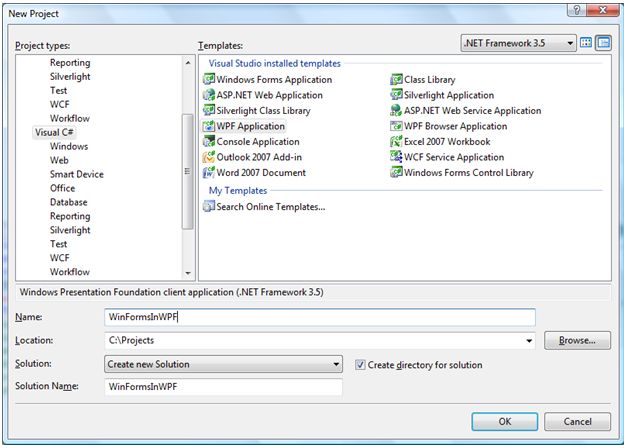Click in the Name text field
The image size is (624, 448).
320,317
